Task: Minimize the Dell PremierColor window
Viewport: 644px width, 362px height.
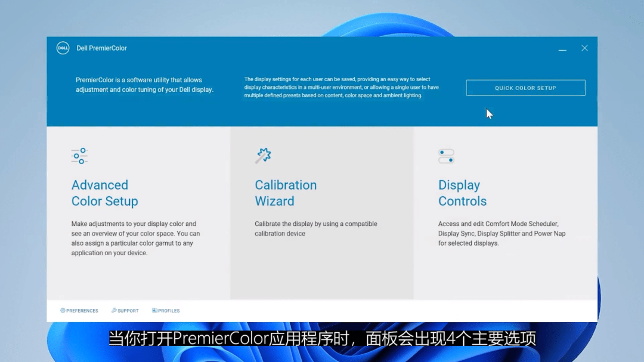Action: (x=562, y=48)
